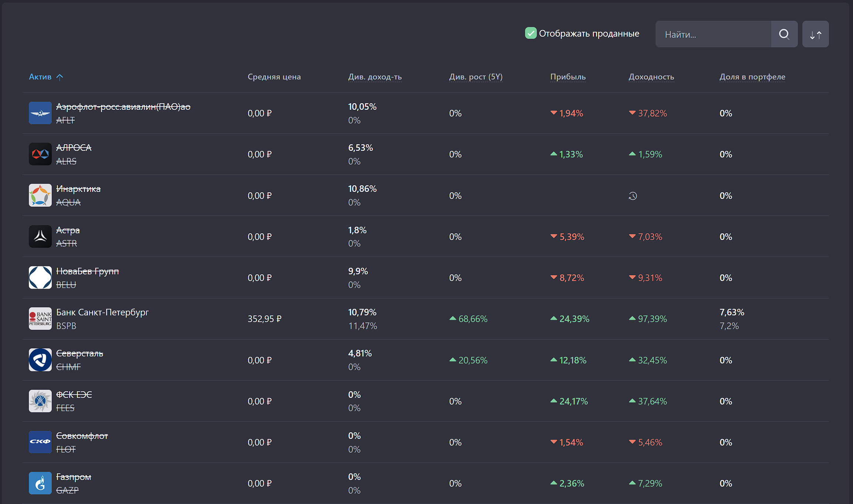Click the pending clock icon in Инарктика row
Screen dimensions: 853x504
click(633, 196)
